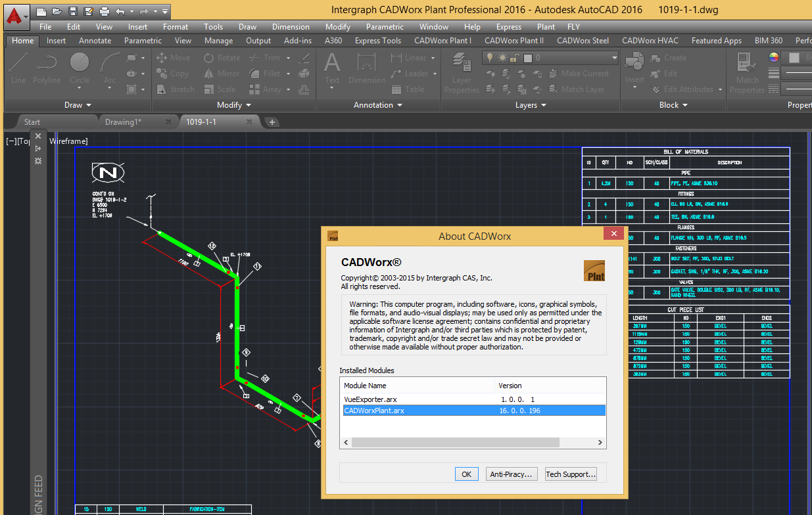The image size is (812, 515).
Task: Click the Undo arrow icon
Action: 120,11
